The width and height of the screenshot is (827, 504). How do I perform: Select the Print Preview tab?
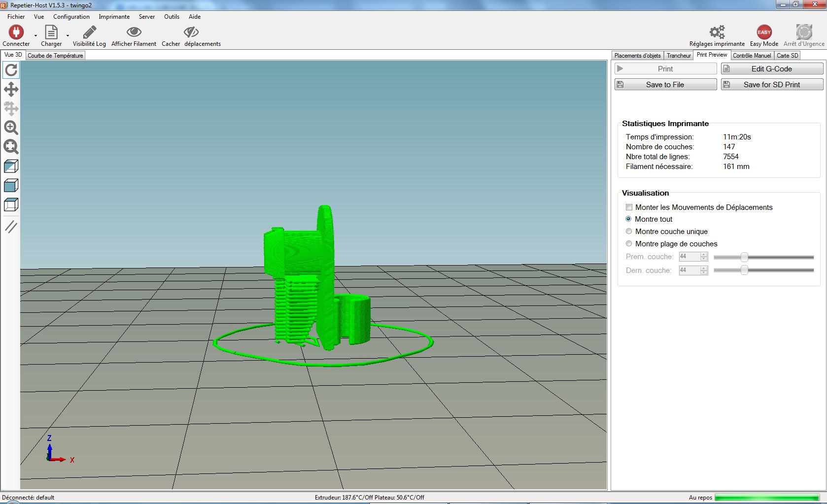pos(712,55)
